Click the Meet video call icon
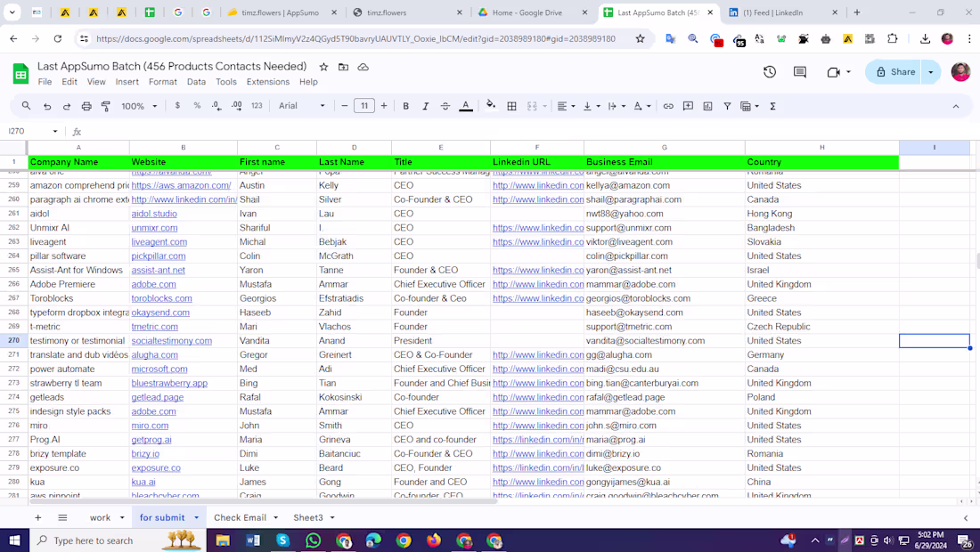This screenshot has width=980, height=552. click(833, 72)
